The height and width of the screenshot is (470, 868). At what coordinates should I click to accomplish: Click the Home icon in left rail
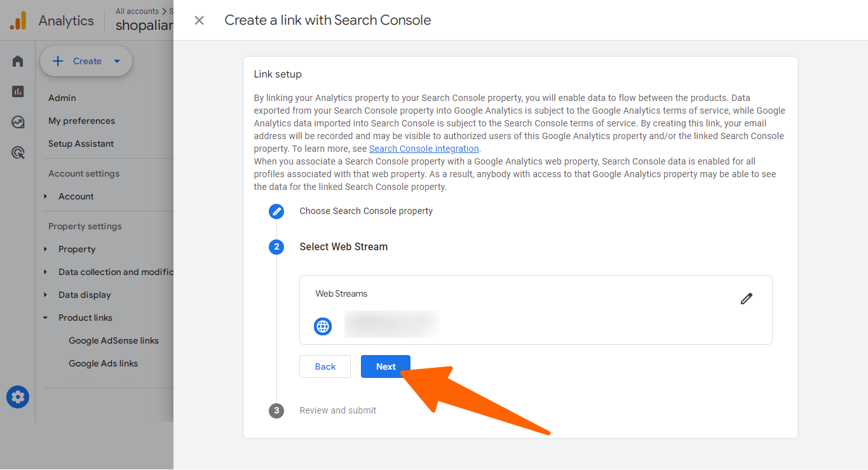tap(18, 61)
